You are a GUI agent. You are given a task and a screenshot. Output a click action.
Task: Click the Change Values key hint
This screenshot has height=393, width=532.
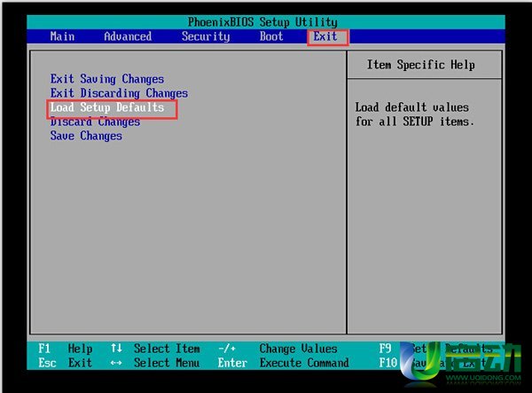point(298,349)
